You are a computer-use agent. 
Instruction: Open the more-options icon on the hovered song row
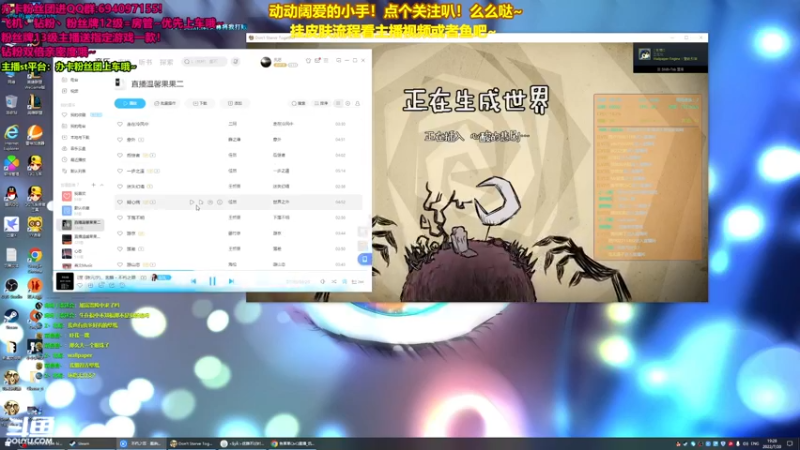[x=219, y=202]
